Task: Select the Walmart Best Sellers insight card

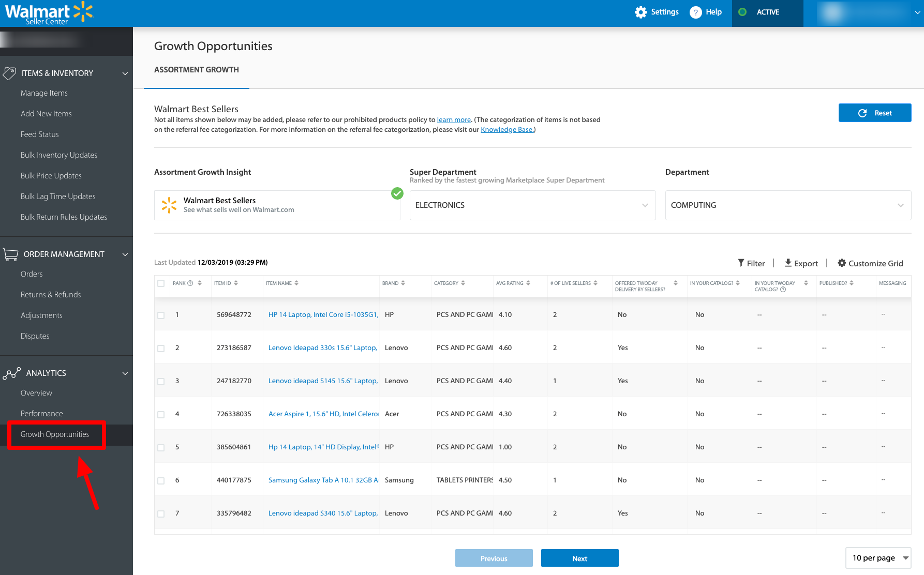Action: [277, 205]
